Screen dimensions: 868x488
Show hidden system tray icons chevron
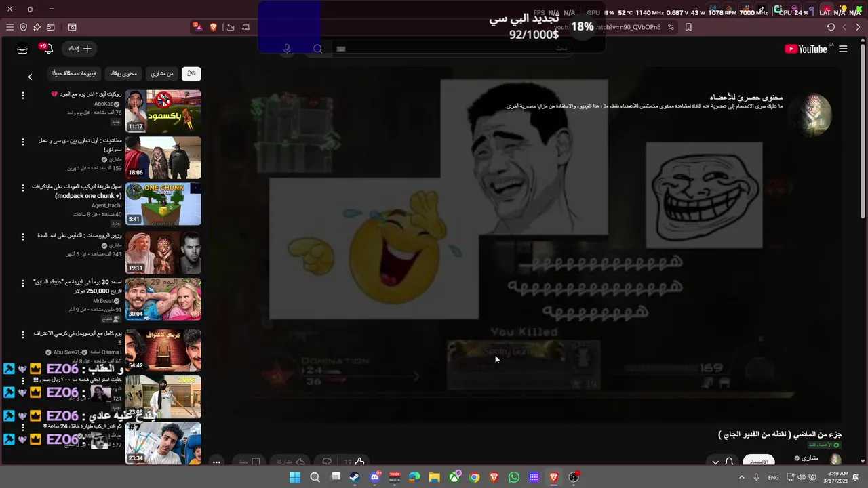[x=741, y=477]
